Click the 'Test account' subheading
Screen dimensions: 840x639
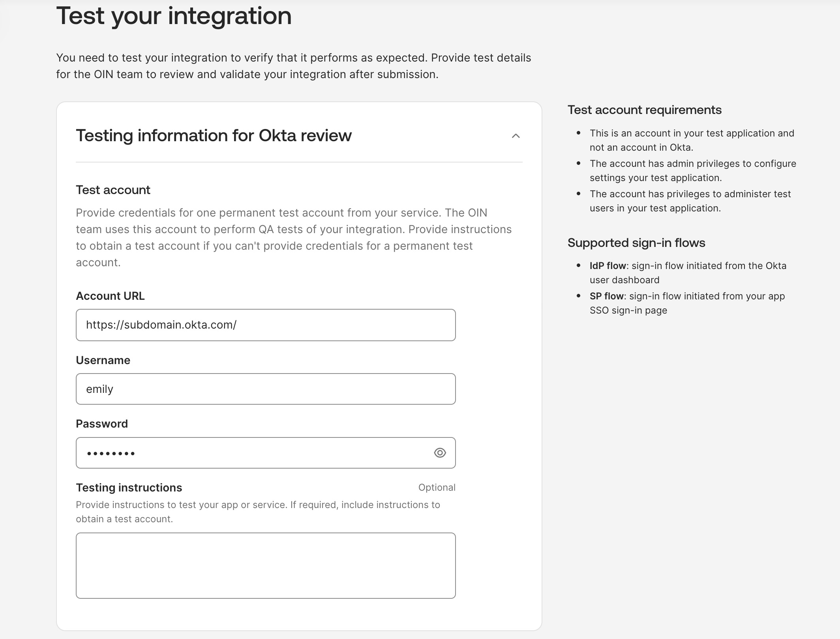[x=113, y=190]
